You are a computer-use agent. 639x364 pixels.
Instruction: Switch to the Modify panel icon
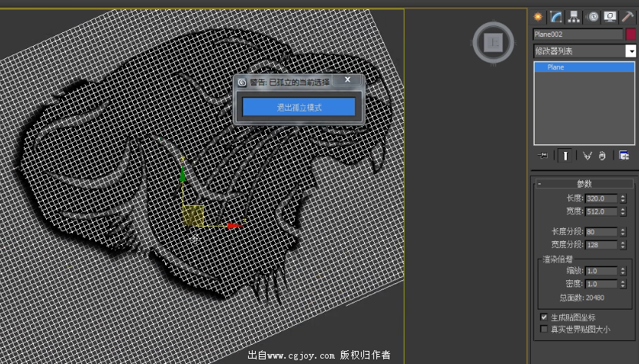(x=556, y=16)
